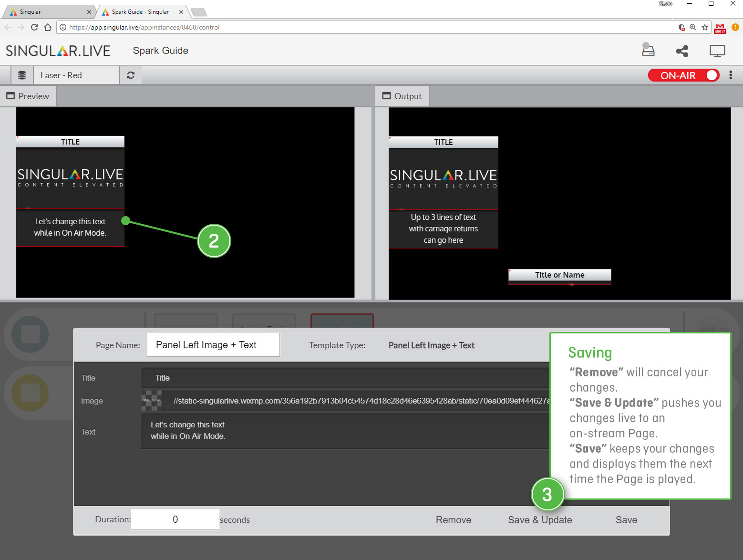This screenshot has width=743, height=560.
Task: Edit the Title field value
Action: point(346,378)
